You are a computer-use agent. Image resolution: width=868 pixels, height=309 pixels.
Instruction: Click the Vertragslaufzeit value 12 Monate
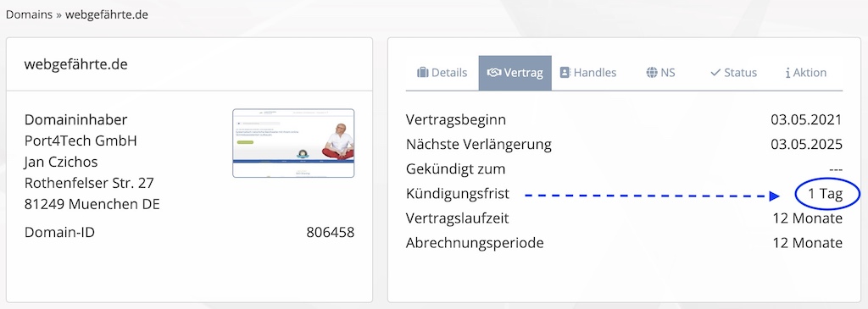[808, 218]
